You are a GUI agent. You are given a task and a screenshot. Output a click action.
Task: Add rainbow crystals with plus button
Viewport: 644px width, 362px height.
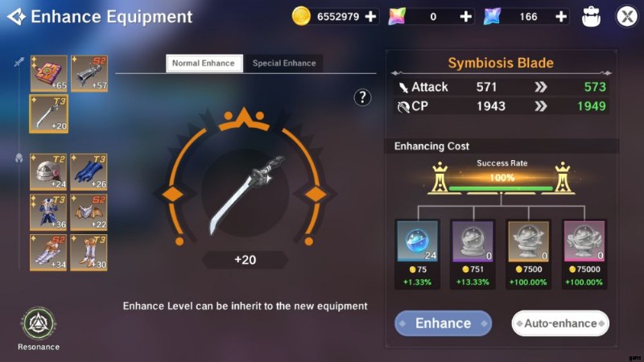(x=465, y=16)
